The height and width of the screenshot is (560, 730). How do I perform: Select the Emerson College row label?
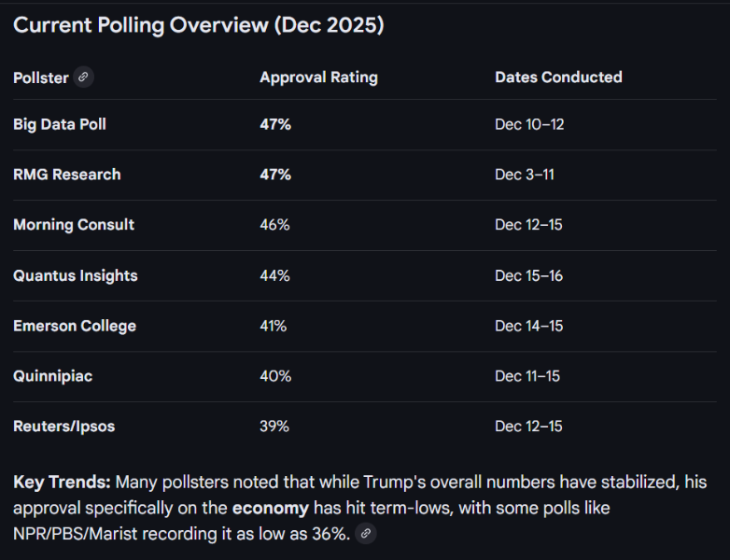pos(75,326)
